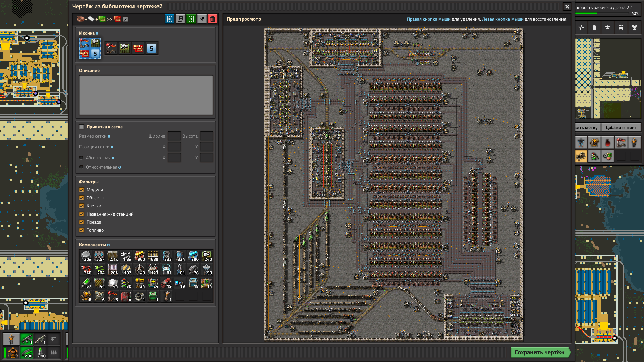Viewport: 644px width, 362px height.
Task: Click the export blueprint string arrow icon
Action: pos(202,19)
